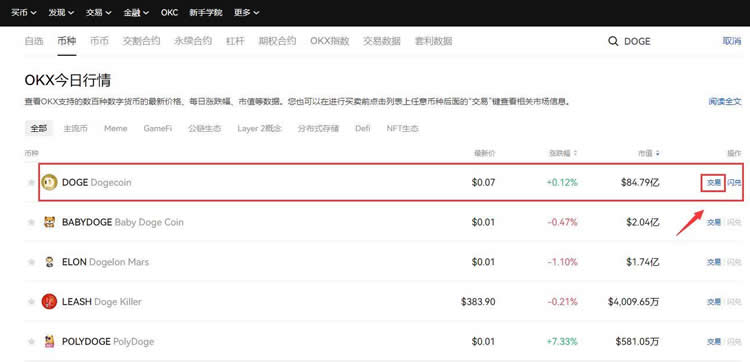
Task: Switch to the OKX指数 tab
Action: pyautogui.click(x=330, y=41)
